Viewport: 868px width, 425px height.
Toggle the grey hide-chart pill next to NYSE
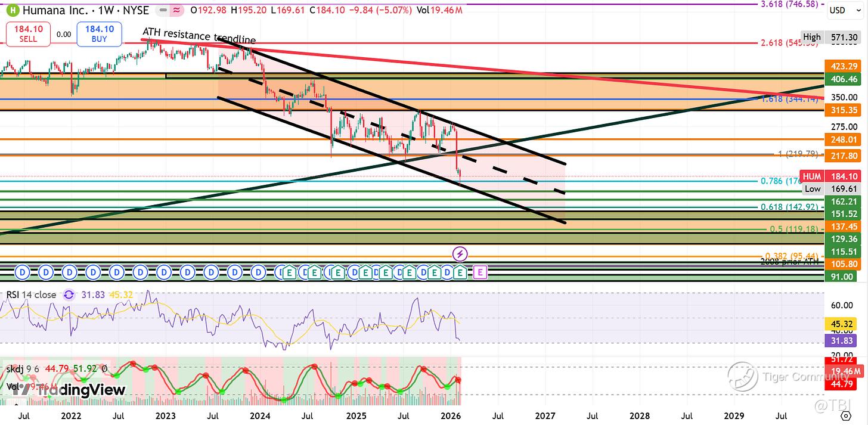tap(162, 10)
